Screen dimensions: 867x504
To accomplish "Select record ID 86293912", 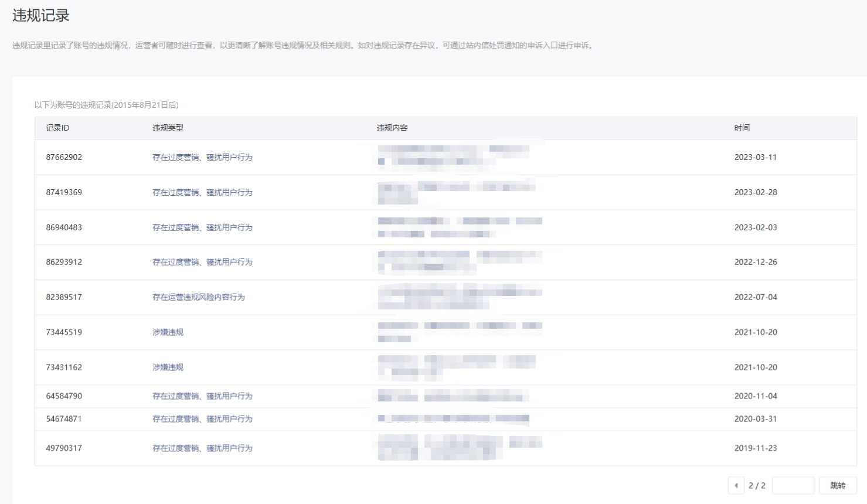I will click(x=64, y=262).
